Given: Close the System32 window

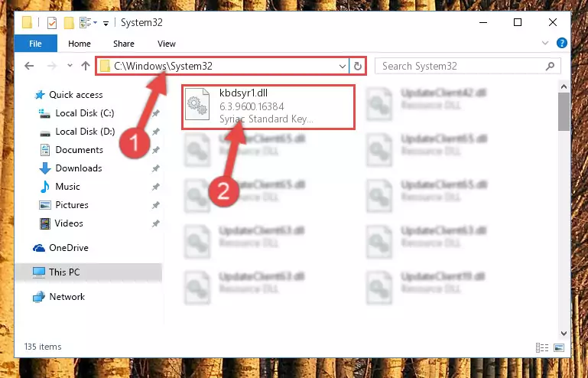Looking at the screenshot, I should [x=552, y=22].
